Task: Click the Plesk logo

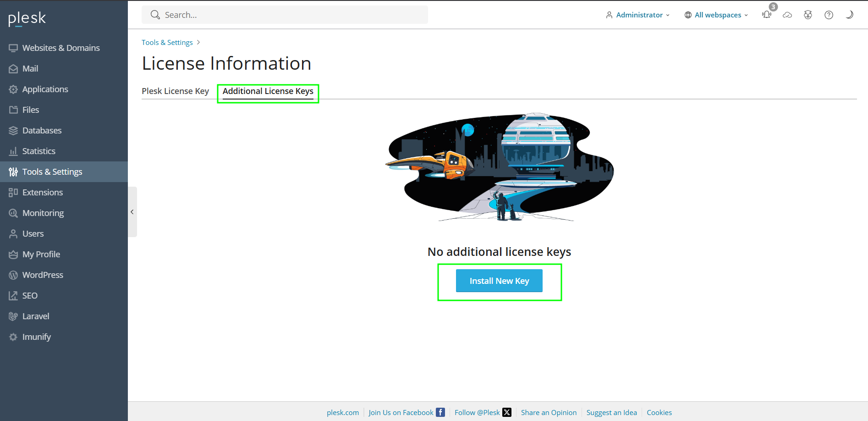Action: pos(27,18)
